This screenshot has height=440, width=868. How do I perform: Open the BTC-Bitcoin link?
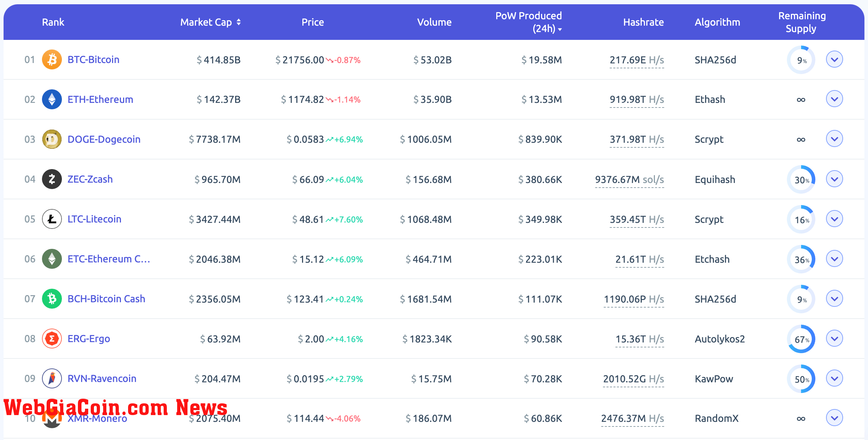pyautogui.click(x=94, y=59)
